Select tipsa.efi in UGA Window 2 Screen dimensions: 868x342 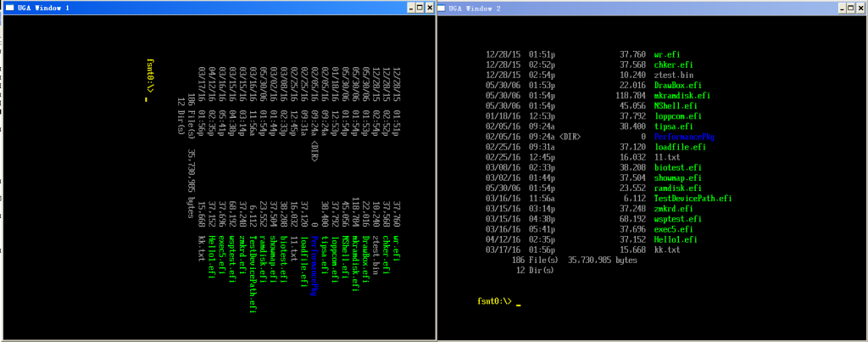click(673, 126)
